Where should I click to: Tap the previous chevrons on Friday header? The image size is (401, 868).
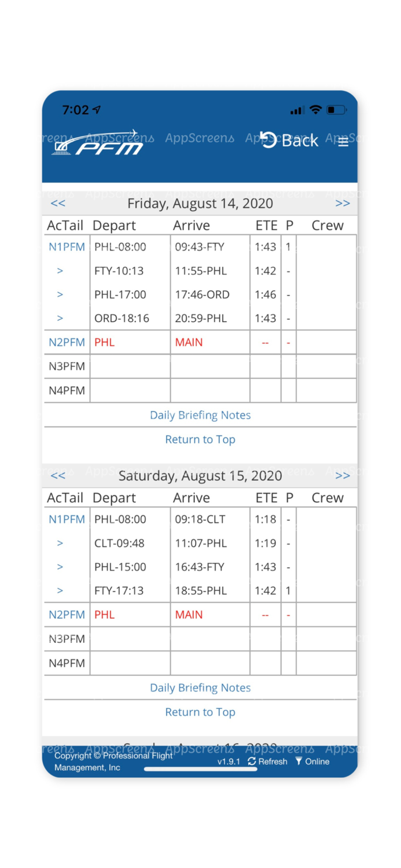57,203
